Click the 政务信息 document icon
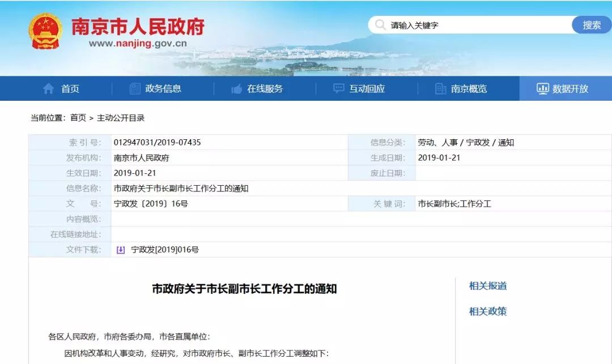612x364 pixels. click(135, 89)
